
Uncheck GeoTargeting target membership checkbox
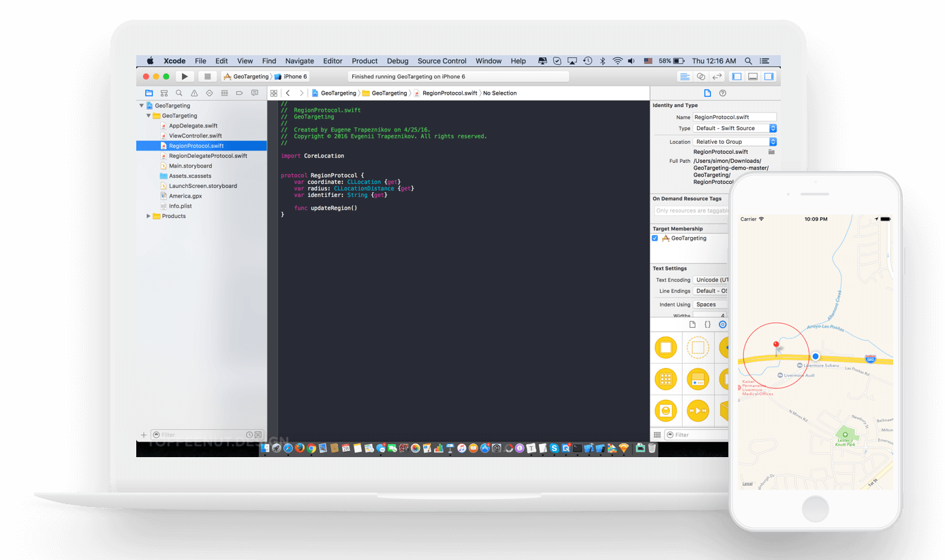[655, 238]
